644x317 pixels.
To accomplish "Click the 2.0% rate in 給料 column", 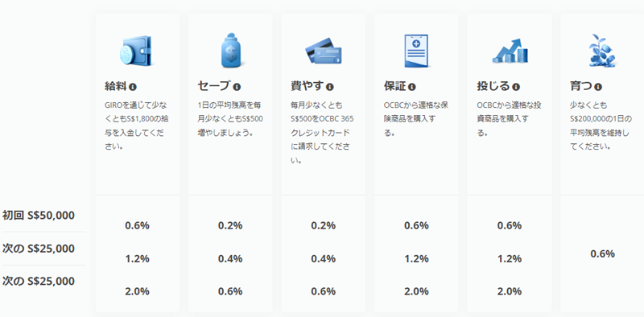I will 137,291.
